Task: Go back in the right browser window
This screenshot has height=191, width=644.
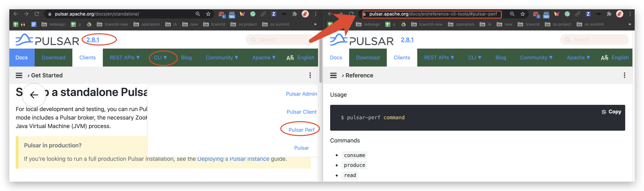Action: [x=330, y=14]
